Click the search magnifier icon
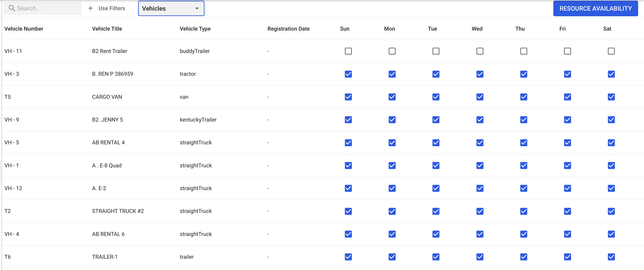The image size is (644, 270). (x=11, y=8)
